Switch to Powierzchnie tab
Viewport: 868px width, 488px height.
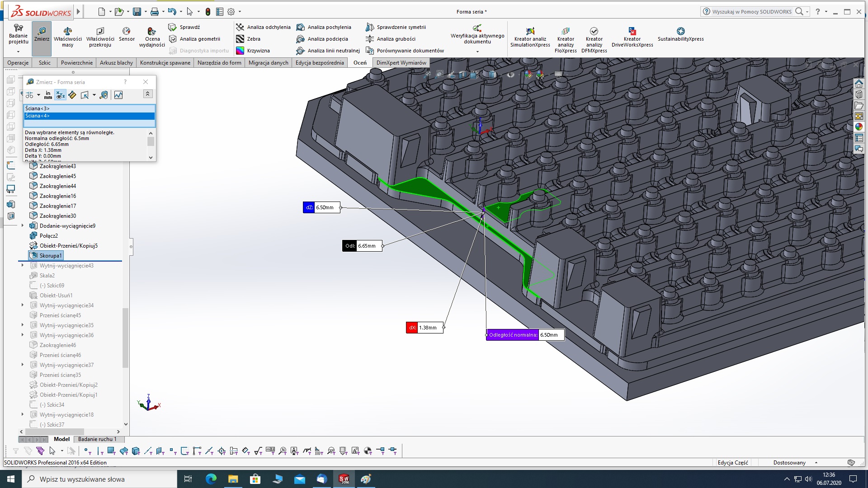tap(77, 63)
